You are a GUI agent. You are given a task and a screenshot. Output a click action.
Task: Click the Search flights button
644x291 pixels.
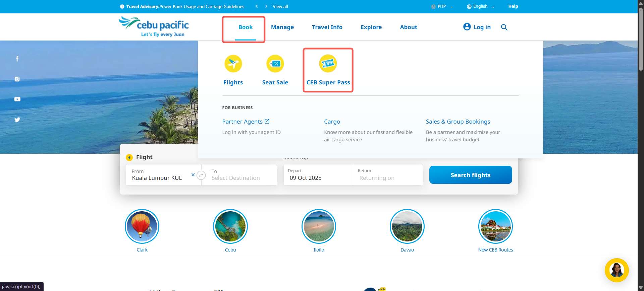coord(470,175)
